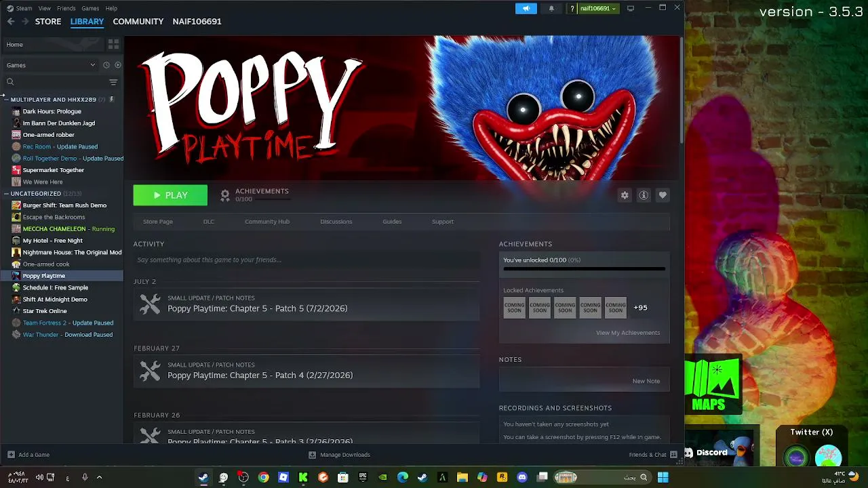Show Poppy Playtime game info icon
Image resolution: width=868 pixels, height=488 pixels.
click(644, 195)
